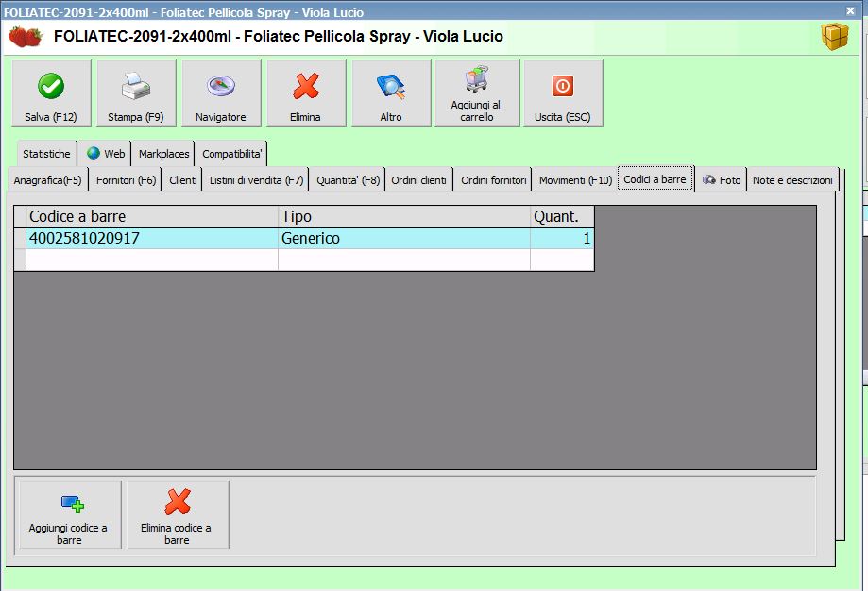
Task: Click the yellow boxes icon top right
Action: [835, 37]
